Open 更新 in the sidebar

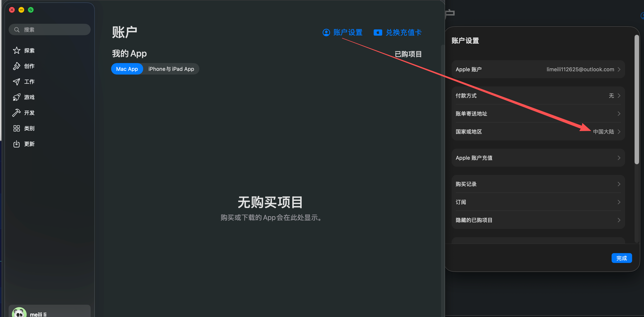[x=29, y=144]
